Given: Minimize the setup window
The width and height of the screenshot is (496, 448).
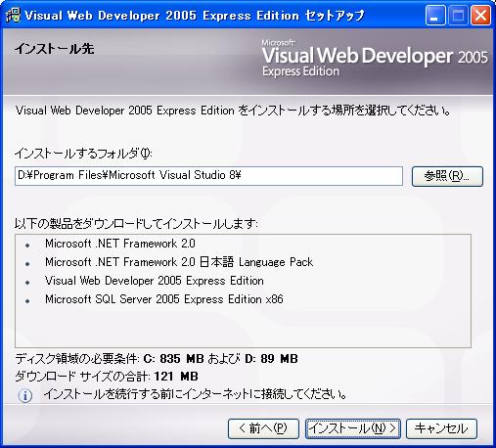Looking at the screenshot, I should (435, 16).
